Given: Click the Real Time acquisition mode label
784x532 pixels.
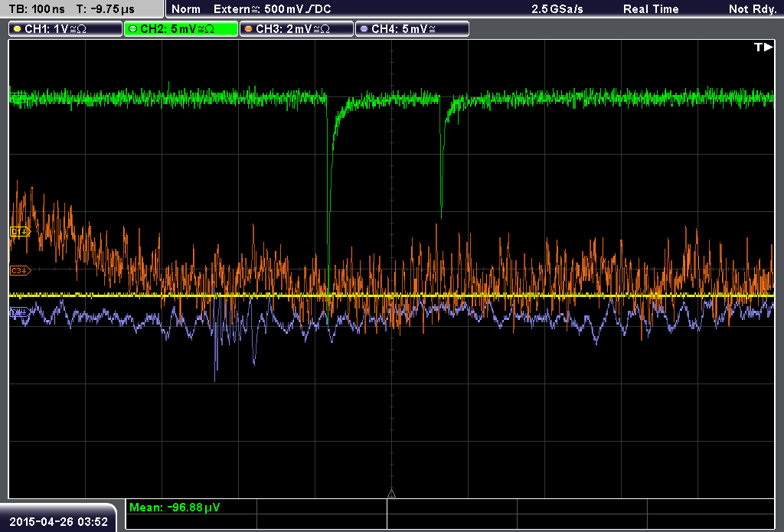Looking at the screenshot, I should tap(651, 9).
